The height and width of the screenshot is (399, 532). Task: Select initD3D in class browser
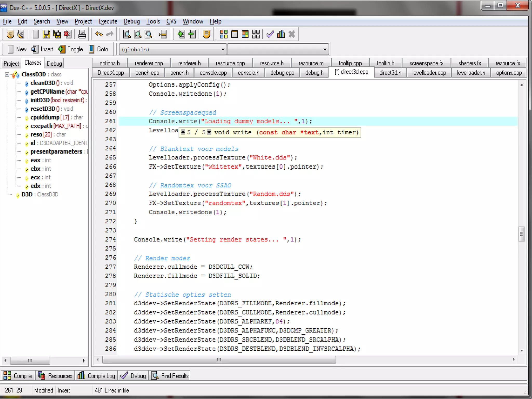click(40, 100)
